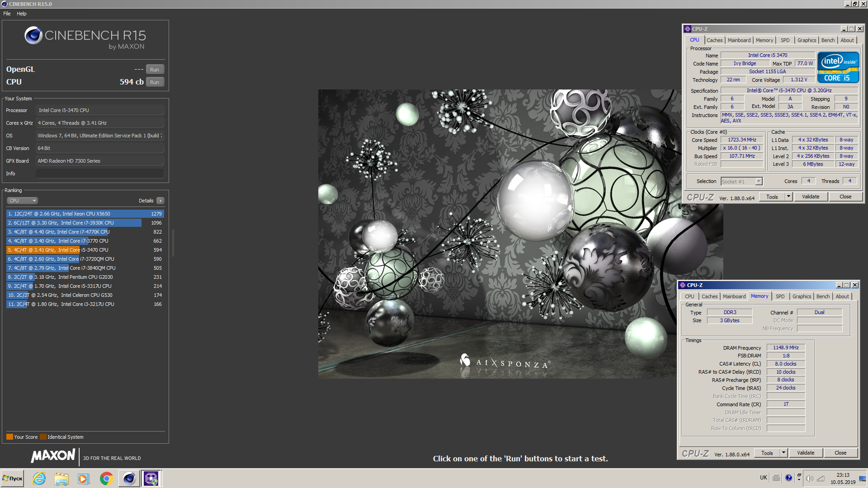Viewport: 868px width, 488px height.
Task: Select ranking row Intel Xeon CPU X5650
Action: [x=85, y=214]
